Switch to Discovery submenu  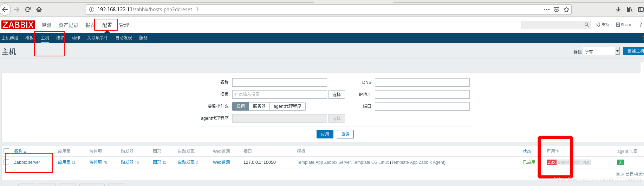(x=124, y=38)
